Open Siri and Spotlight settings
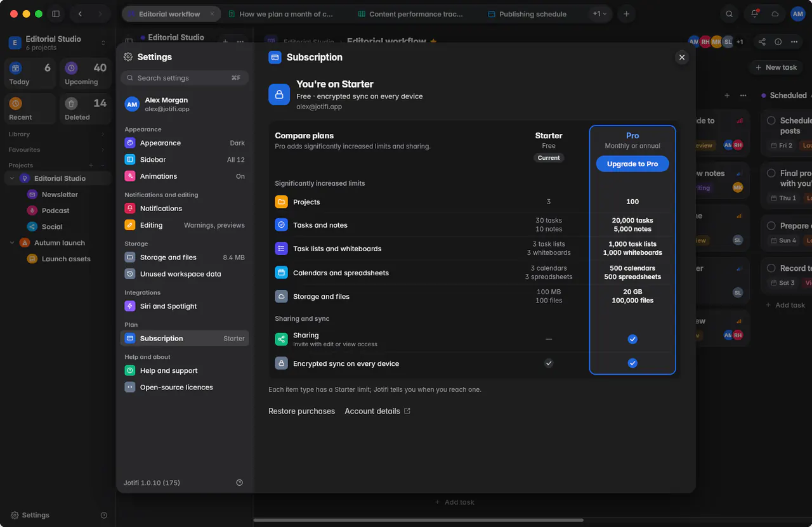The width and height of the screenshot is (812, 527). 185,306
